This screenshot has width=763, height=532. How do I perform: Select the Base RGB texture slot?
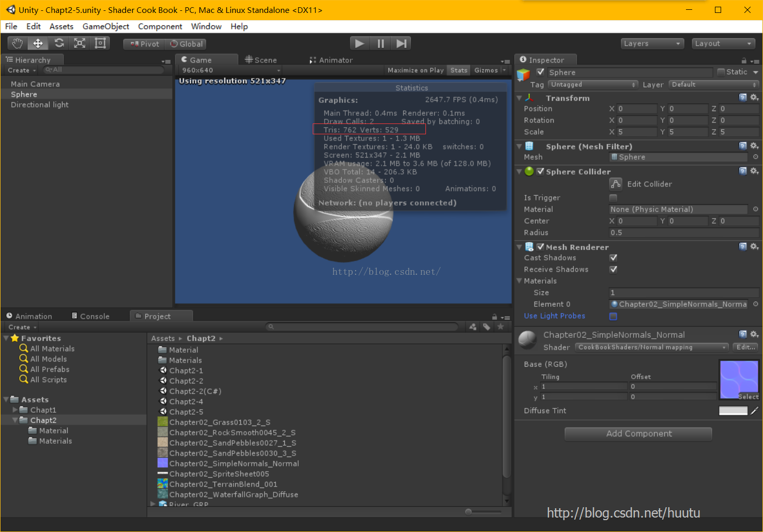739,380
